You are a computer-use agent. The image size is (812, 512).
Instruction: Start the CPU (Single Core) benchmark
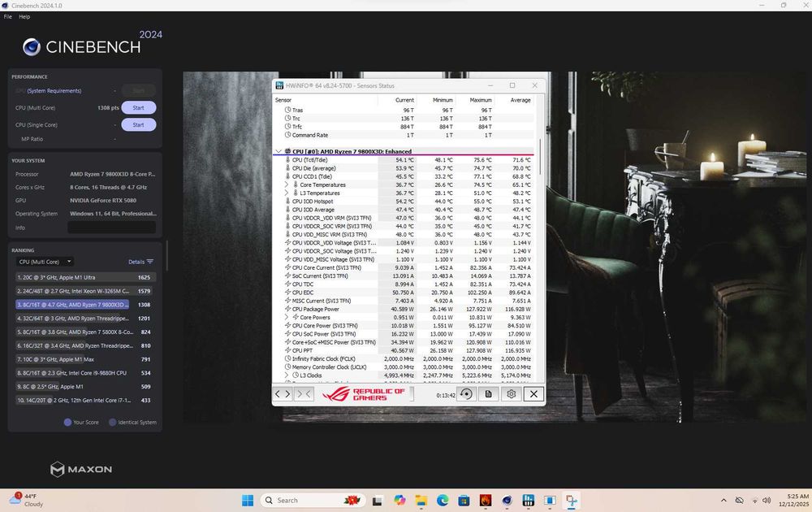coord(138,125)
